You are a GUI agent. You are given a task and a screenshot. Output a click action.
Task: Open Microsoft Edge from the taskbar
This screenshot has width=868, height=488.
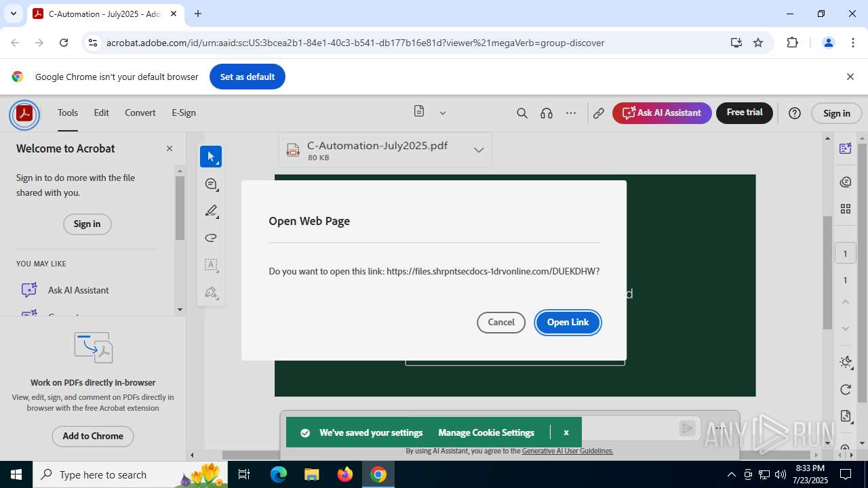278,474
